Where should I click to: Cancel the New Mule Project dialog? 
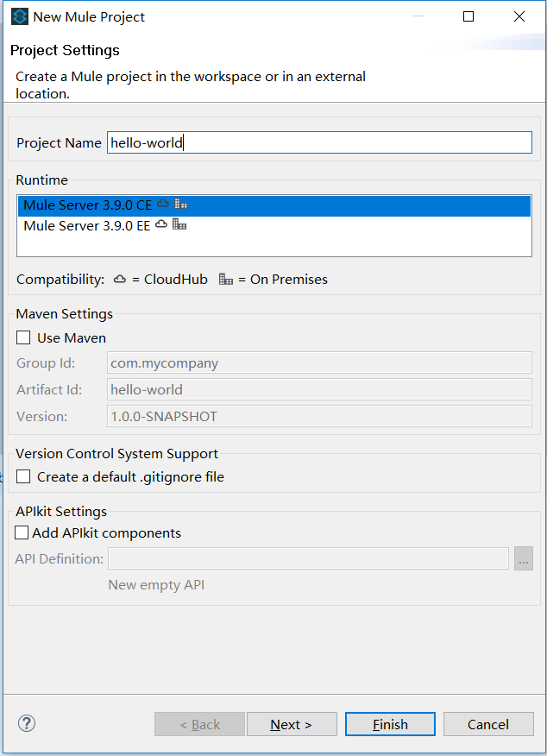(488, 724)
